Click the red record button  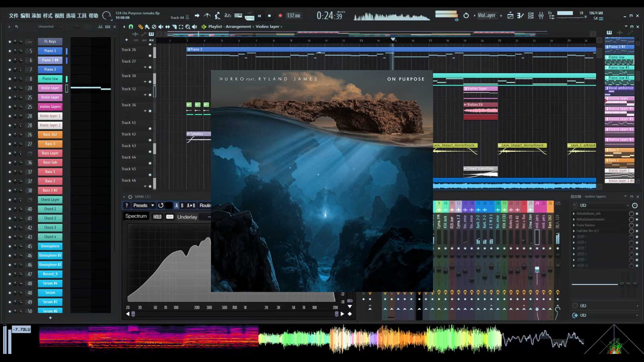point(280,15)
